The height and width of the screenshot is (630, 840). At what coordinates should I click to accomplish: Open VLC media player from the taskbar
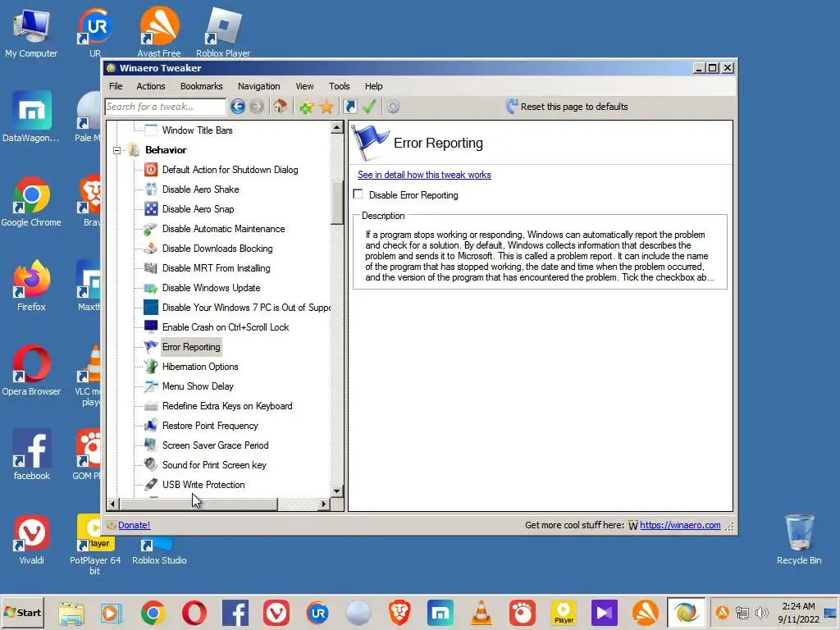click(481, 613)
